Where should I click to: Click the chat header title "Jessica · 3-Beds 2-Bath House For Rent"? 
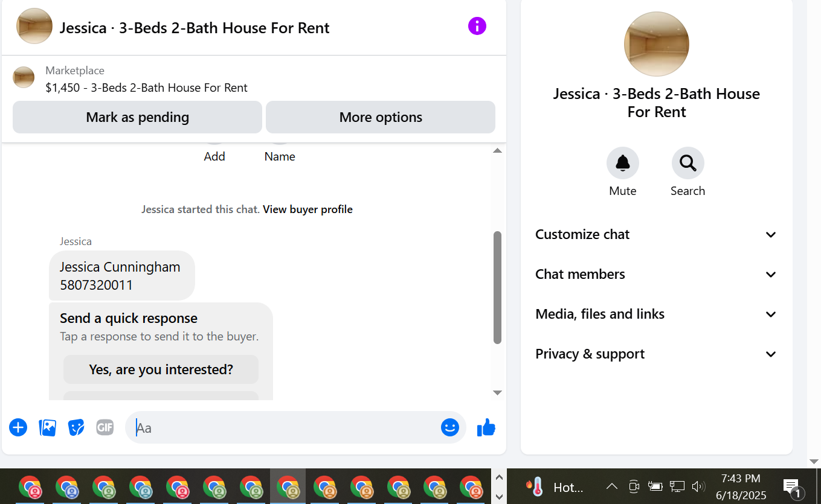(x=195, y=28)
